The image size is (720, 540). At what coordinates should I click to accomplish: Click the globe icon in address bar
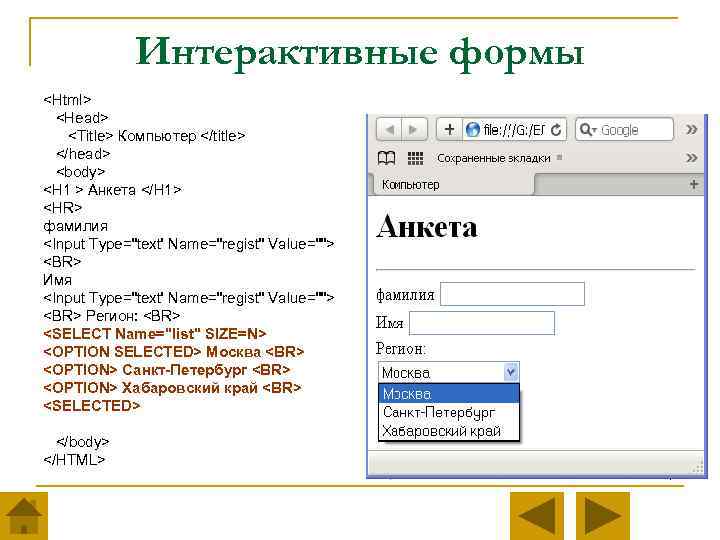(x=472, y=130)
